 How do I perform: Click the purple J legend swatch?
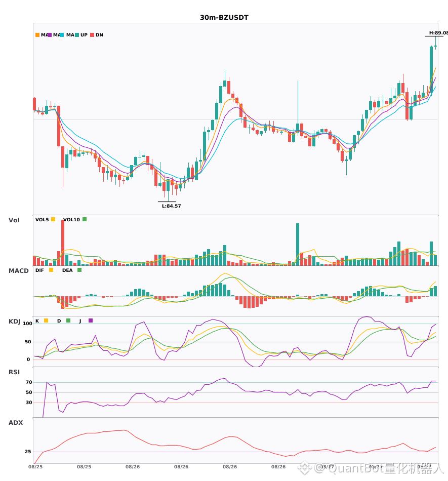91,320
